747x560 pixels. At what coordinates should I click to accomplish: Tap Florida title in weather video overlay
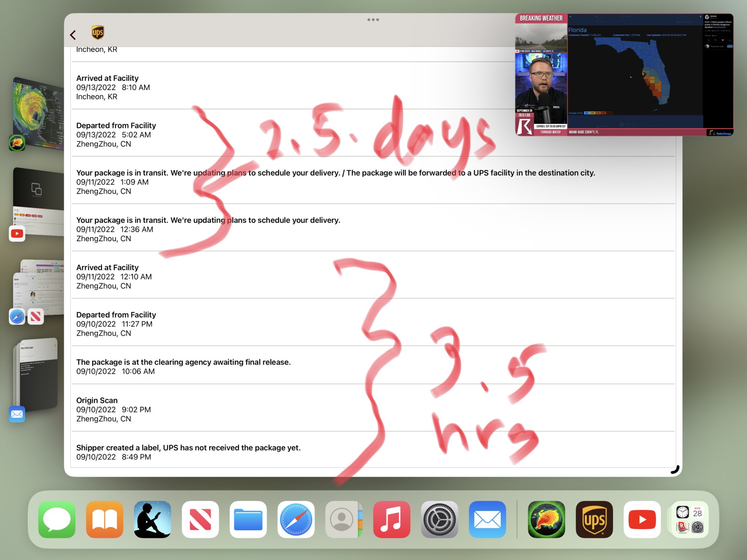click(577, 30)
